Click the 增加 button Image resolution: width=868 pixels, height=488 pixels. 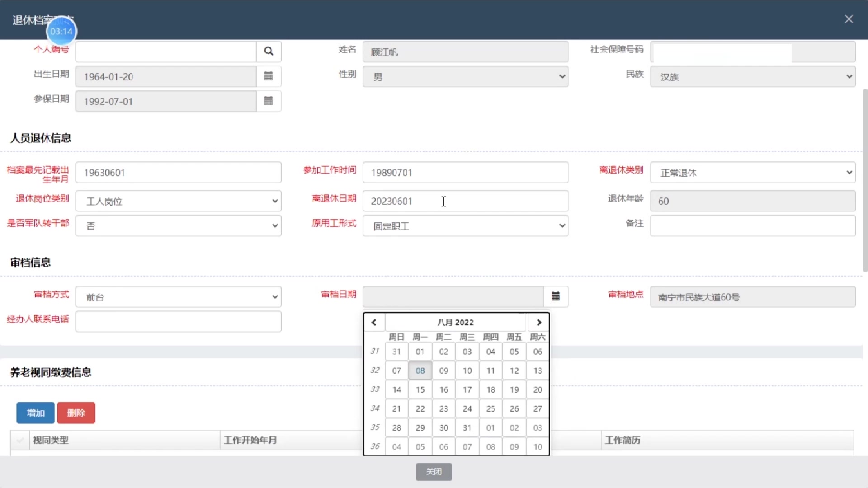pyautogui.click(x=35, y=413)
